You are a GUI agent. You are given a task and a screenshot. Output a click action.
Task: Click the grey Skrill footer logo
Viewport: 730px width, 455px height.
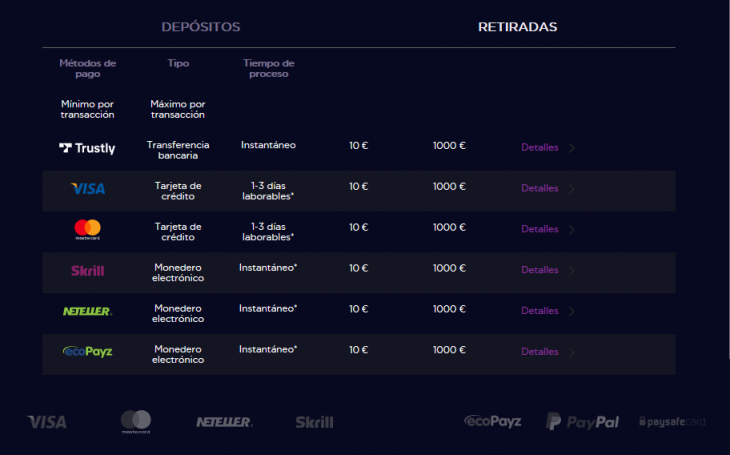pyautogui.click(x=314, y=422)
